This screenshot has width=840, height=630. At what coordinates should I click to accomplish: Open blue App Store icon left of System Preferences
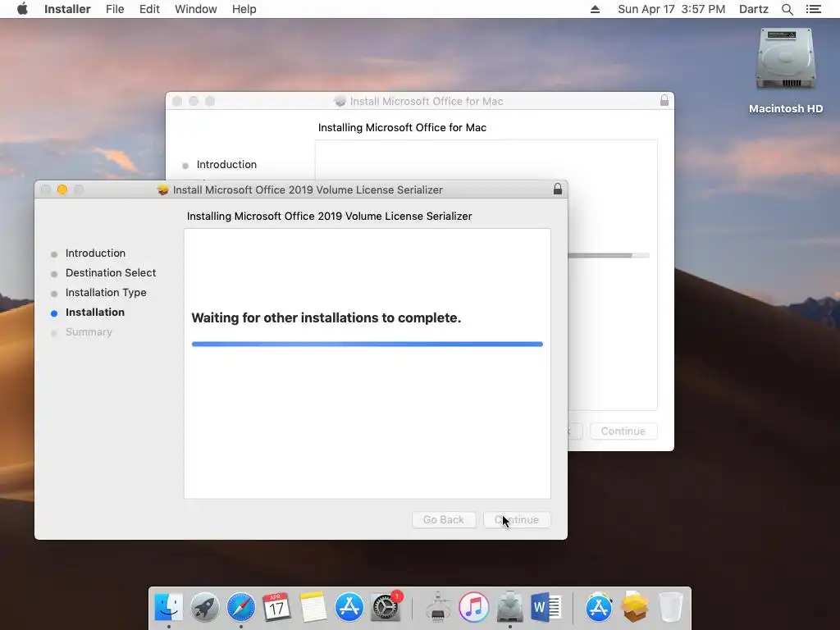[x=349, y=607]
